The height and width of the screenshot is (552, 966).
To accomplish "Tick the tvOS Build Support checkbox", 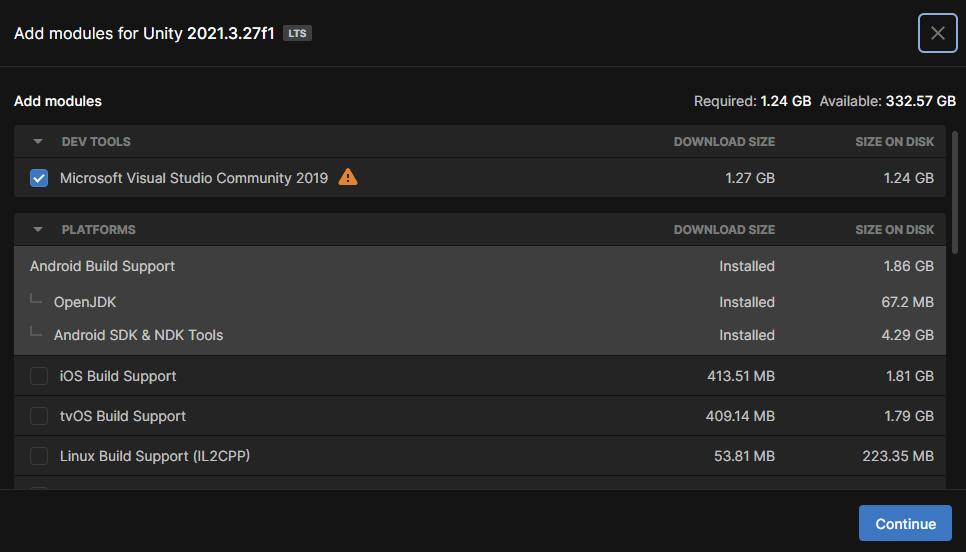I will point(39,416).
